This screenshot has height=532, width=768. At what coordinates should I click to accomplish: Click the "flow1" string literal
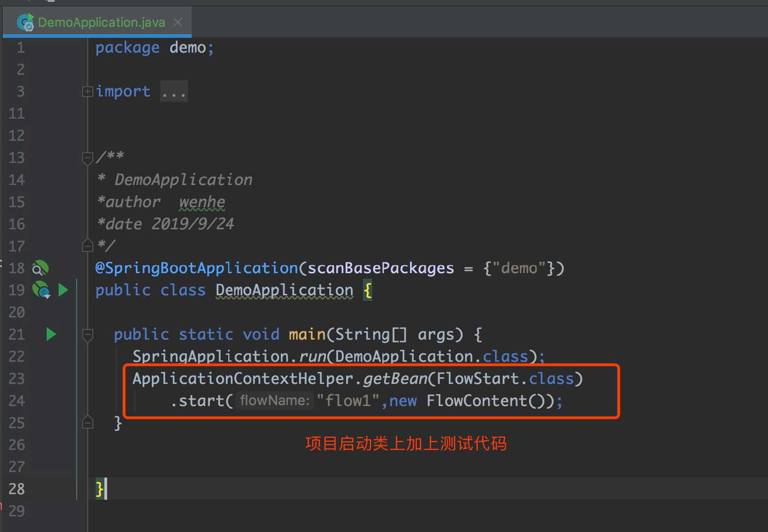point(348,400)
